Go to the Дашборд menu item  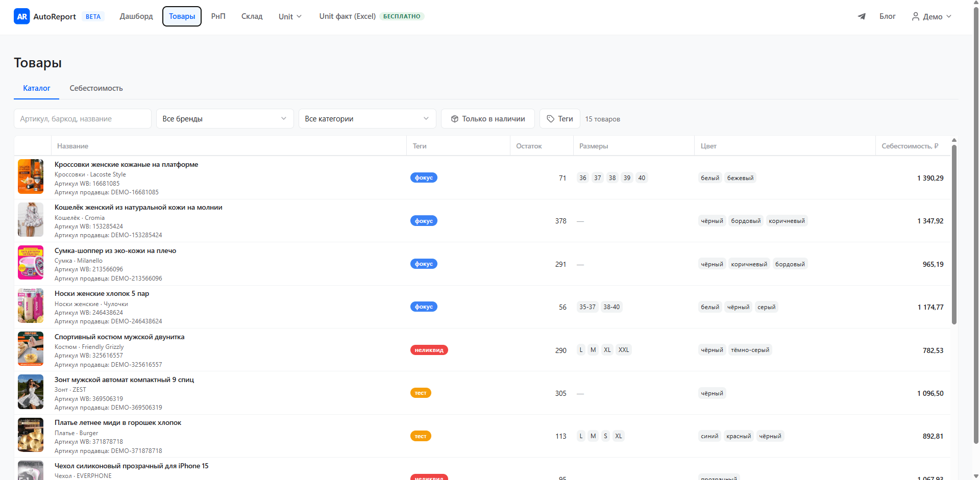pos(136,16)
